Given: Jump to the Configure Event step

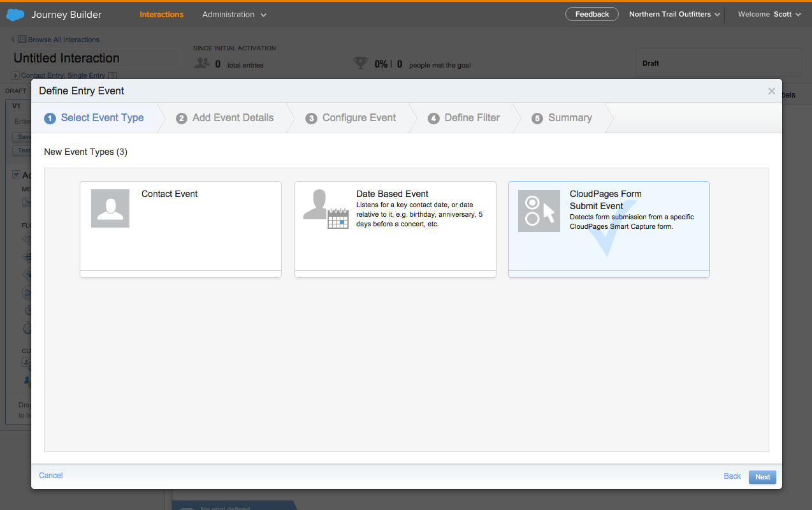Looking at the screenshot, I should (358, 118).
